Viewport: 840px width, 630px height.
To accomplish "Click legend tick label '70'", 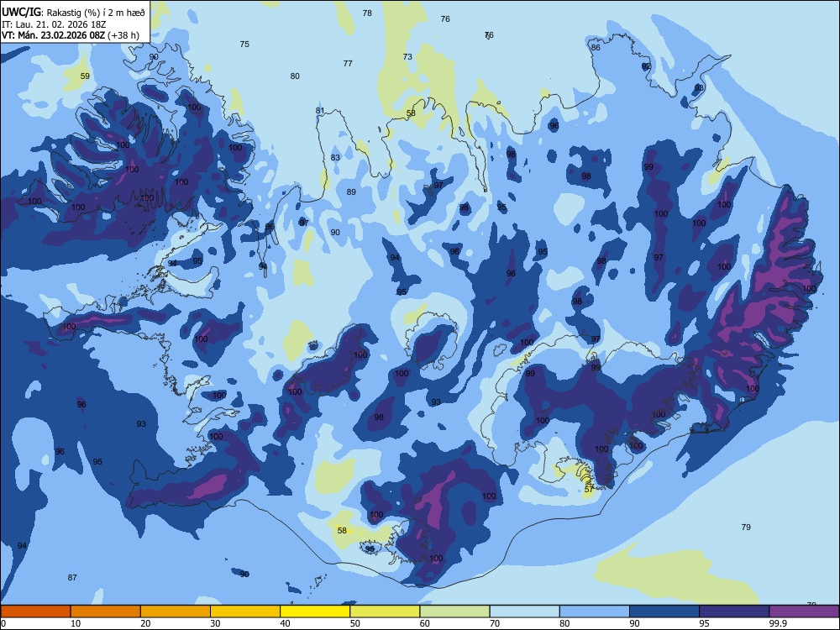I will coord(495,623).
